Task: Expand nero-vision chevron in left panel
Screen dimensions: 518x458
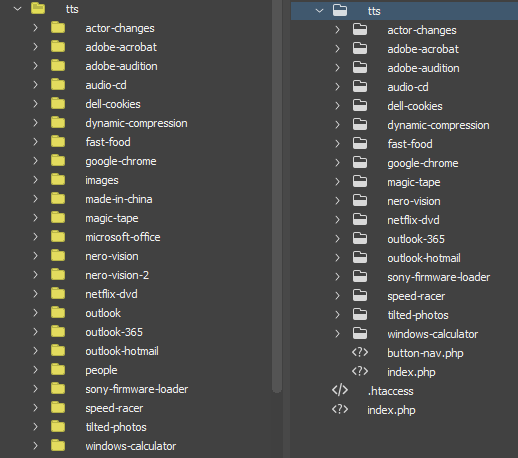Action: [x=35, y=256]
